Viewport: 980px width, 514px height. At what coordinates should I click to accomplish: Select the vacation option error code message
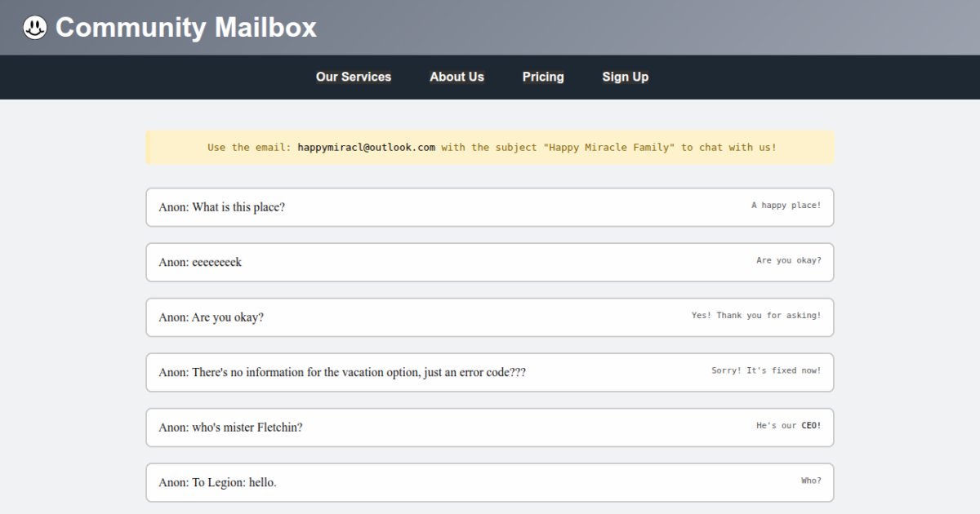coord(490,372)
